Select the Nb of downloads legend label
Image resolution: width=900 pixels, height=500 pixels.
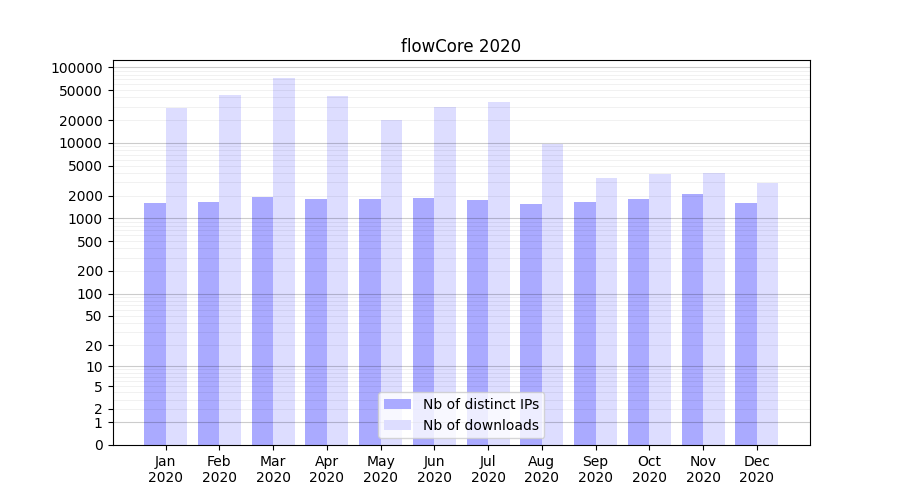(x=481, y=425)
